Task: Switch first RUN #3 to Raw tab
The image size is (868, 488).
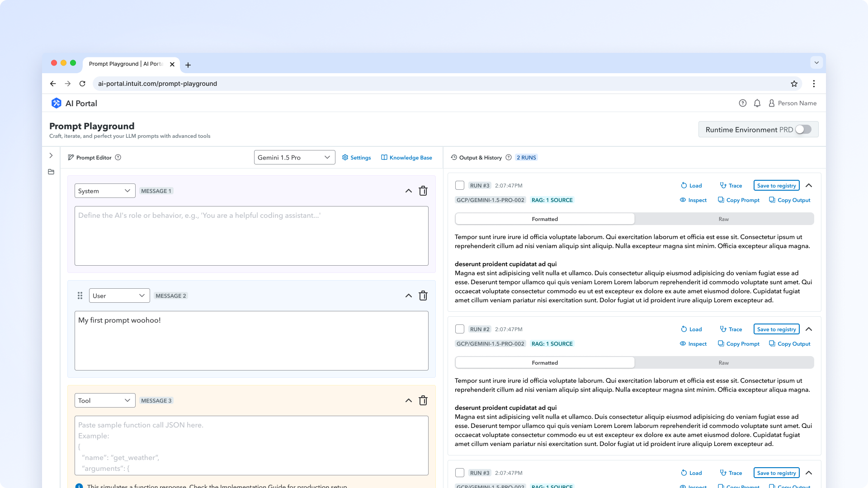Action: coord(724,219)
